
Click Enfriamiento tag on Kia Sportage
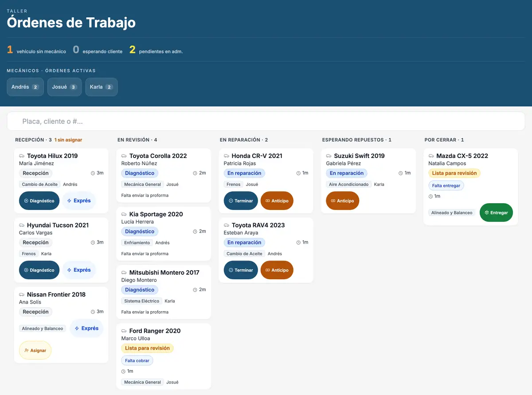click(137, 243)
